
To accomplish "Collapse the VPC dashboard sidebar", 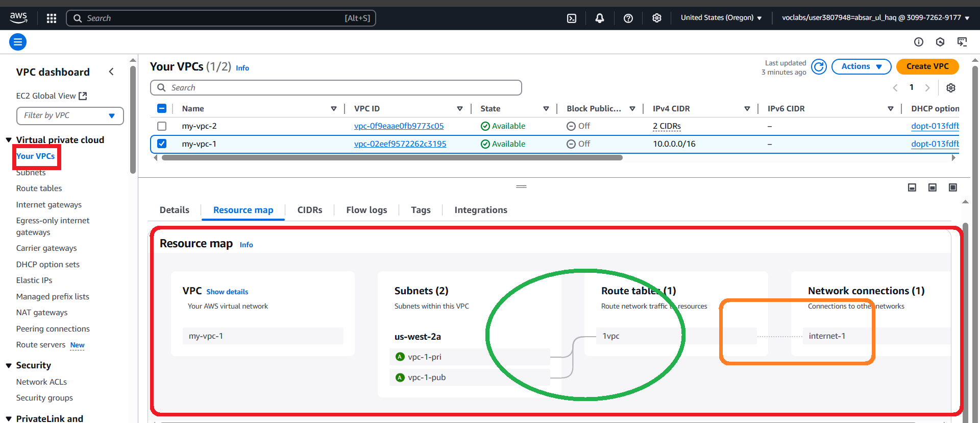I will click(111, 72).
